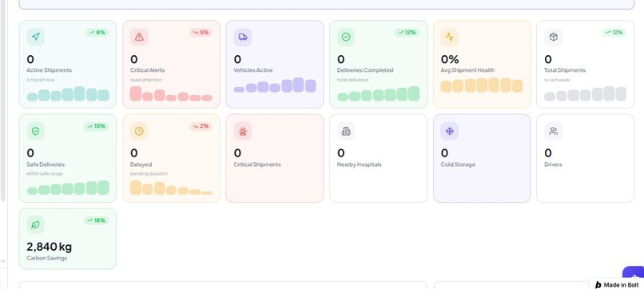Viewport: 644px width, 289px height.
Task: Click the 'Critical Shipments' label
Action: click(x=257, y=164)
